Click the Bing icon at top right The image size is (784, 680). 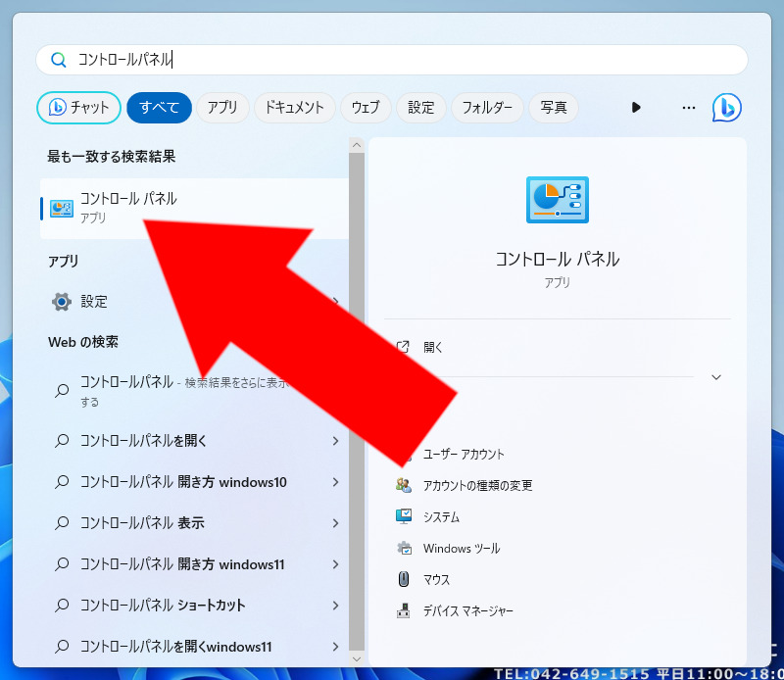[726, 107]
